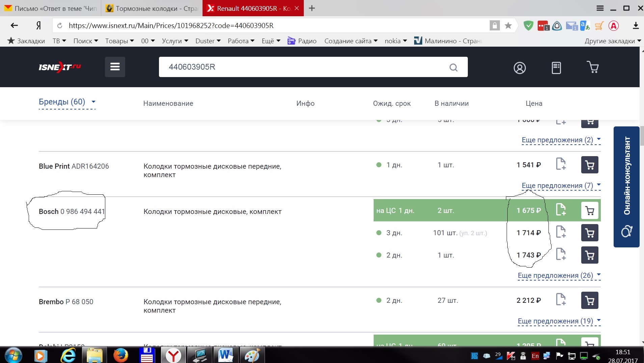
Task: Add Bosch 1 675 ₽ offer to list
Action: pyautogui.click(x=561, y=210)
